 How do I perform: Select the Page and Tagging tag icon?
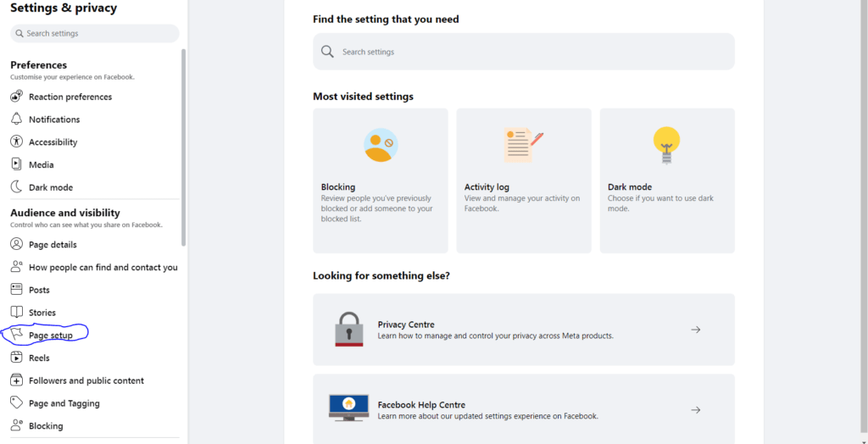tap(17, 403)
